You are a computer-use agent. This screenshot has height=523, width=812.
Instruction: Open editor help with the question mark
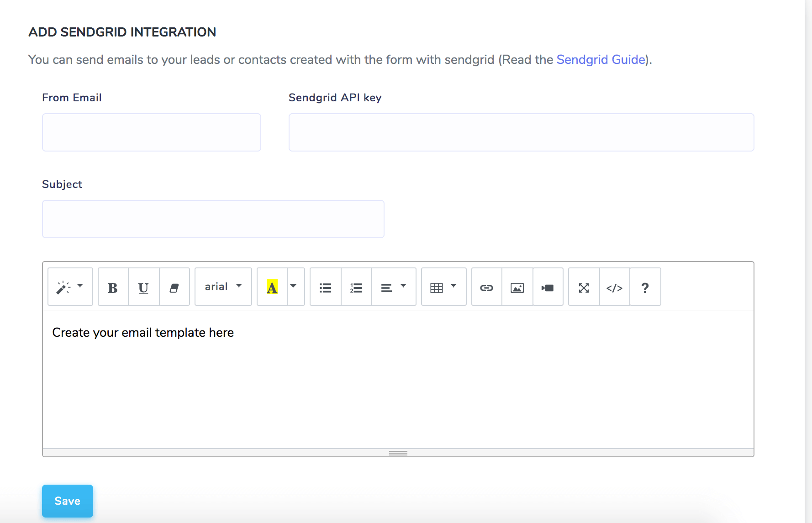coord(645,287)
